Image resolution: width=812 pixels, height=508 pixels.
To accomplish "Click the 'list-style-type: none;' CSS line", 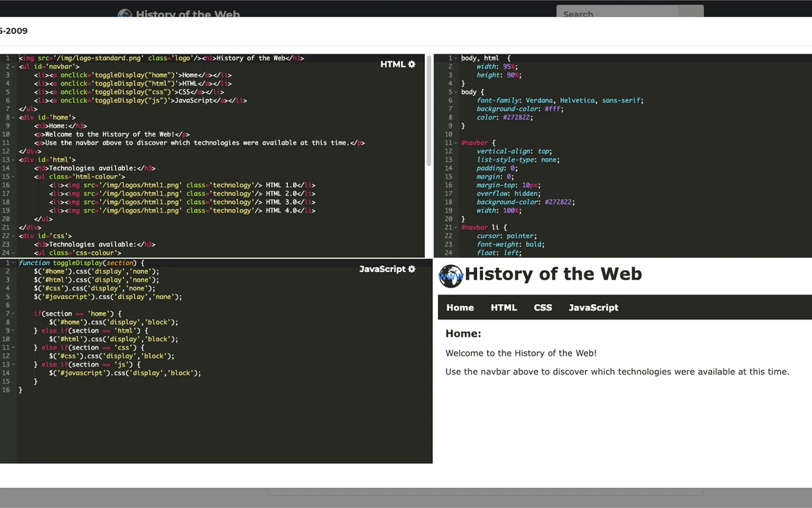I will click(x=518, y=160).
